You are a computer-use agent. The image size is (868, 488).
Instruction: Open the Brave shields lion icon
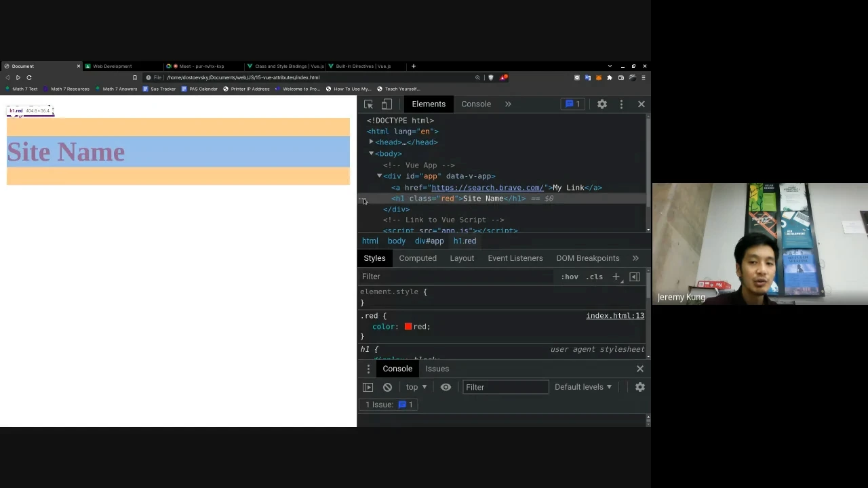(x=491, y=78)
